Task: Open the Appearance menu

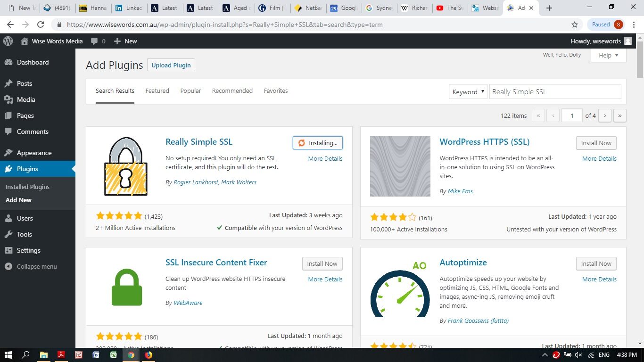Action: [x=34, y=153]
